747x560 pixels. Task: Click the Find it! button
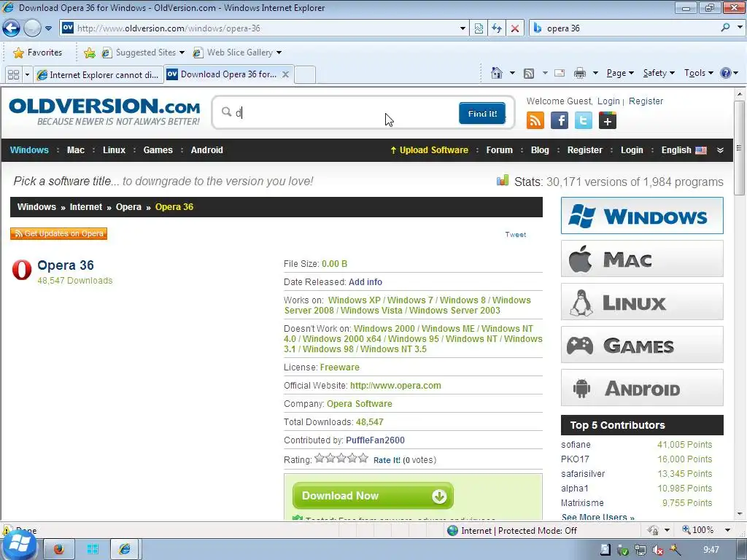(x=482, y=113)
